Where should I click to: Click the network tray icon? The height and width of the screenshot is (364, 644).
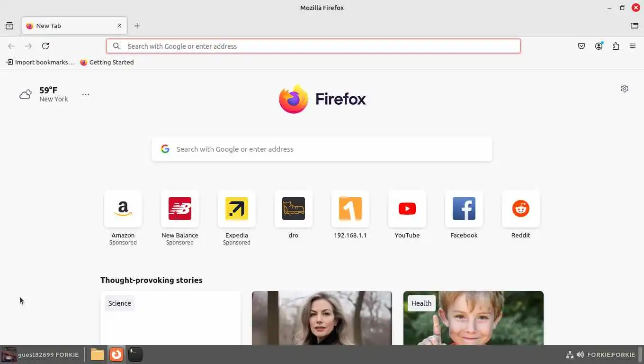point(570,355)
